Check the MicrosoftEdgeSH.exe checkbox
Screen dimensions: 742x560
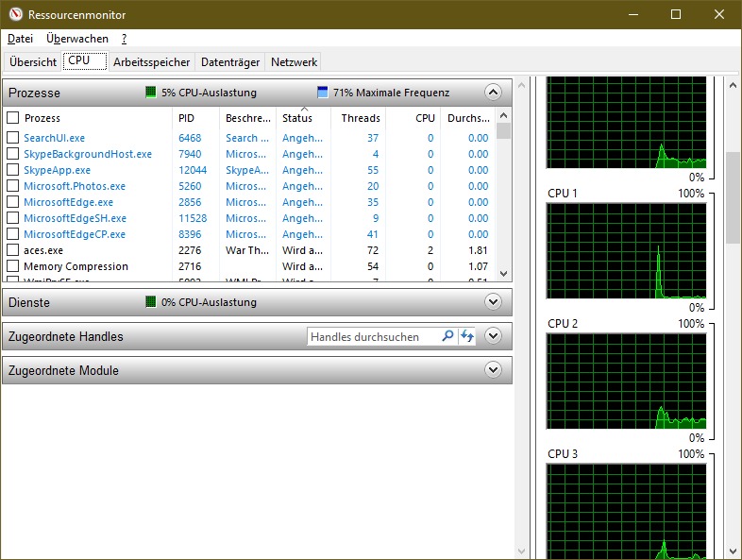[x=13, y=218]
